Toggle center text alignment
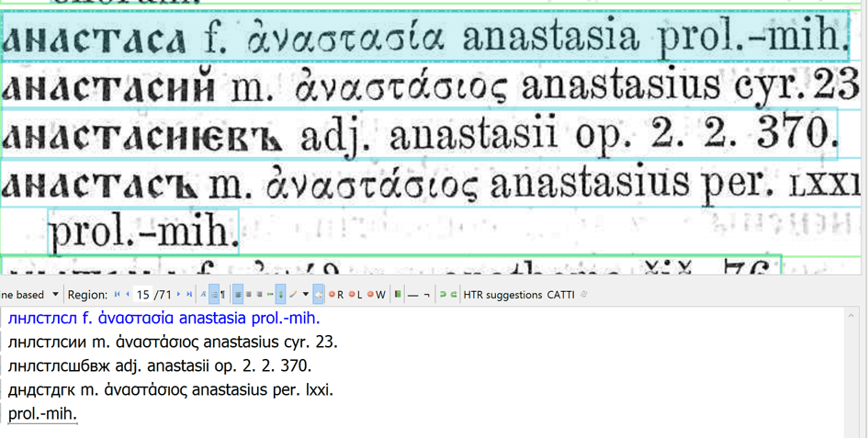The height and width of the screenshot is (438, 868). tap(249, 295)
